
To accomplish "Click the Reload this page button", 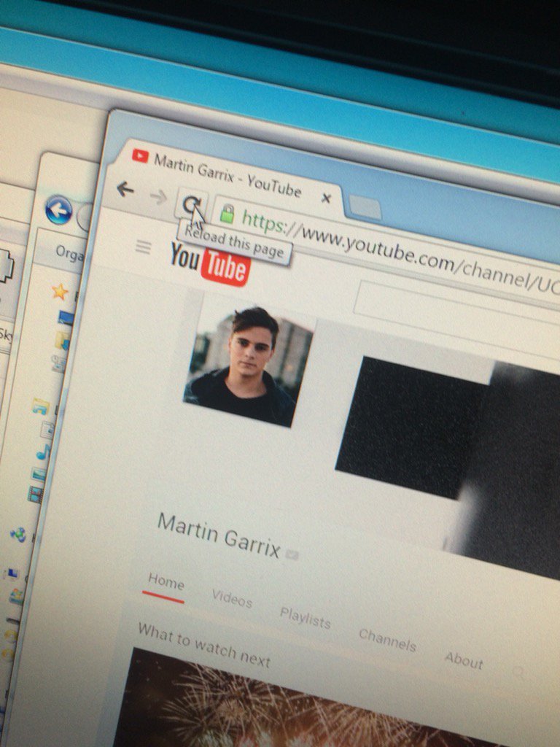I will (x=192, y=205).
